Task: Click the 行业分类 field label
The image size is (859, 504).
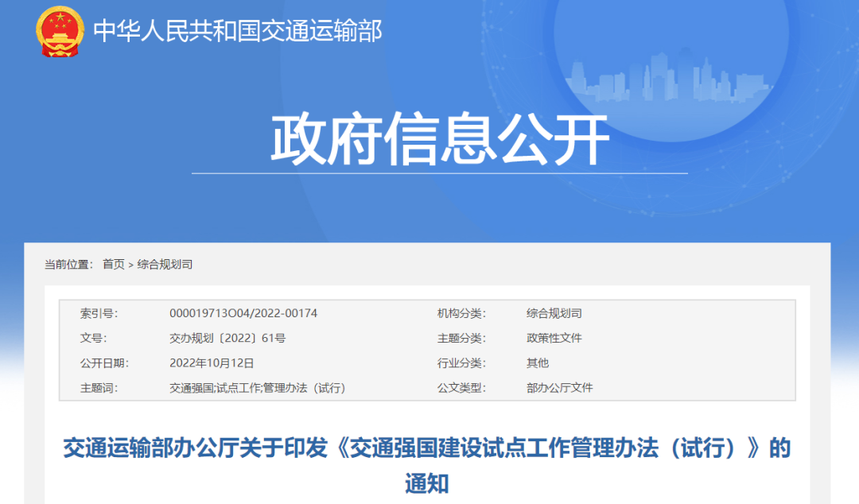Action: 461,362
